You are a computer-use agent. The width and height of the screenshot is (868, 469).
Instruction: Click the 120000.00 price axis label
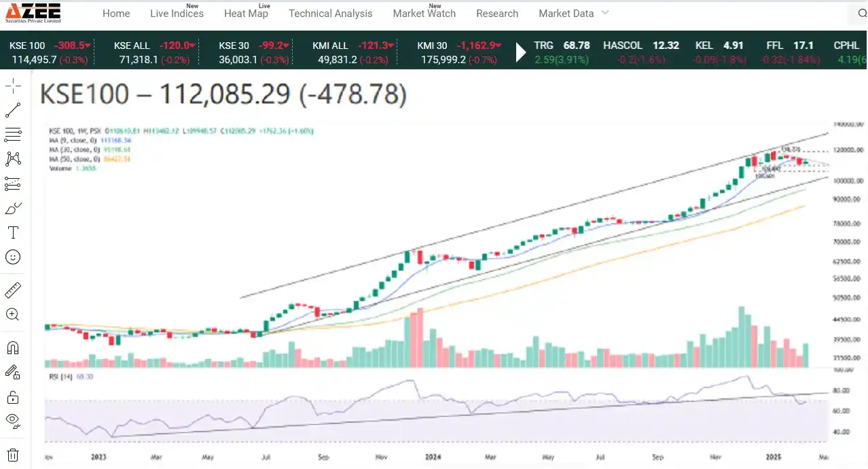pyautogui.click(x=849, y=150)
